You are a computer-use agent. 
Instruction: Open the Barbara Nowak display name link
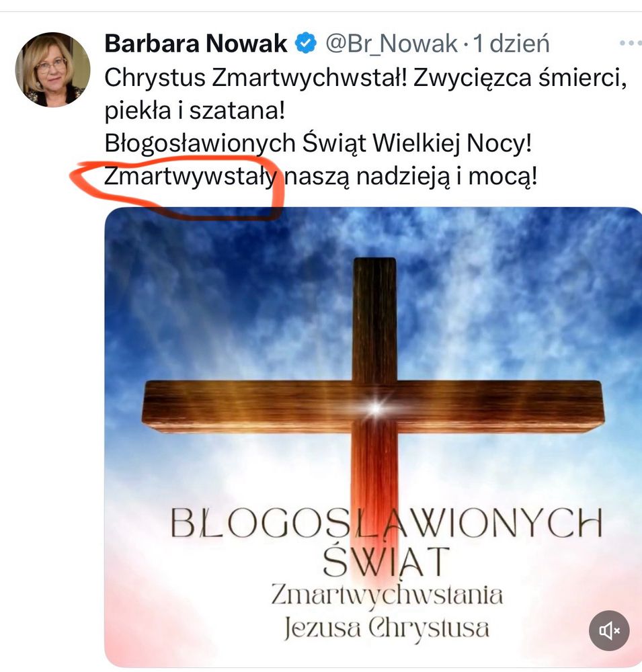pos(196,43)
